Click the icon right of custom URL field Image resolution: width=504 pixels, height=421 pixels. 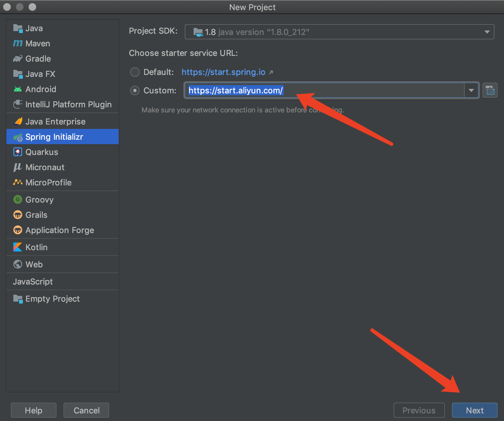click(490, 90)
